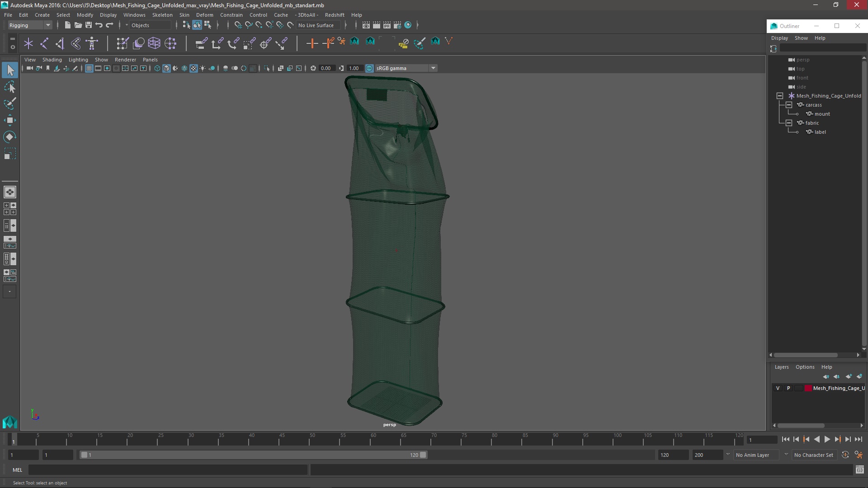Click the orange Set Key plus icon
Image resolution: width=868 pixels, height=488 pixels.
(x=312, y=43)
